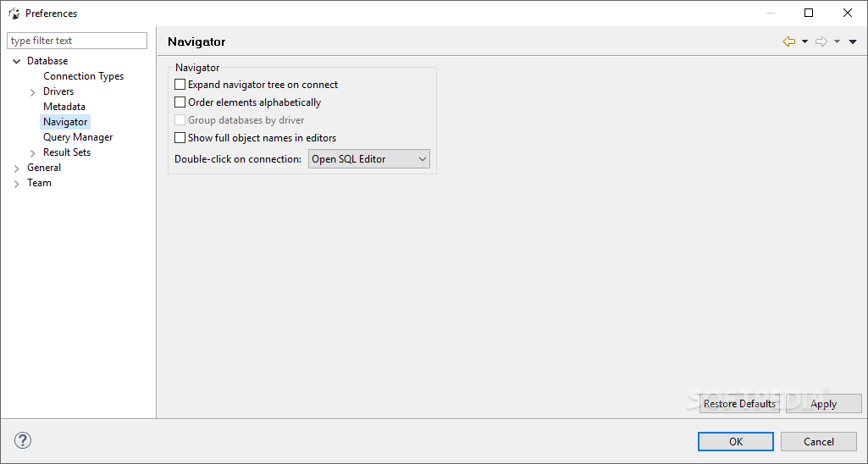Select Query Manager preference page
The image size is (868, 464).
(x=78, y=137)
